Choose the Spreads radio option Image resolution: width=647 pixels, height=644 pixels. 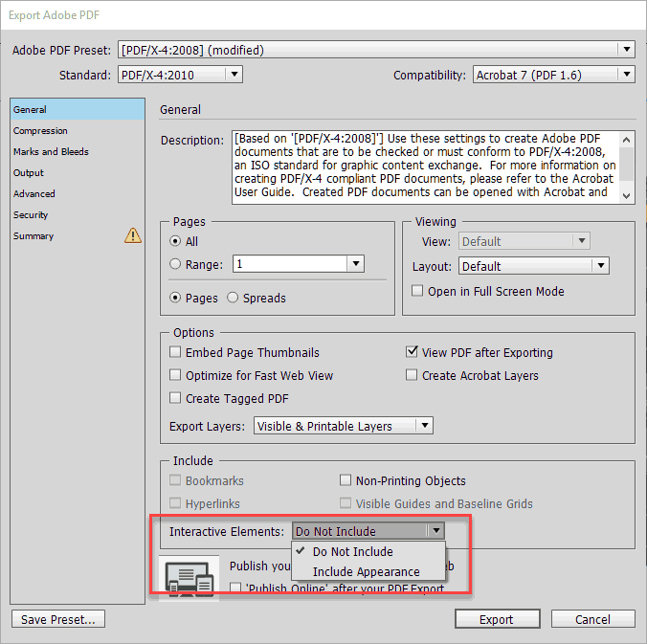(x=233, y=298)
